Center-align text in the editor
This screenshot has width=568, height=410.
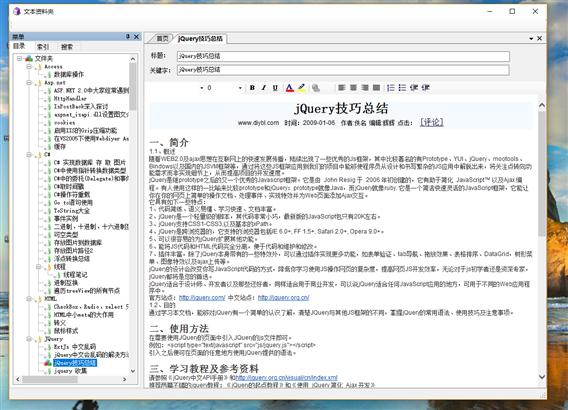pyautogui.click(x=353, y=88)
